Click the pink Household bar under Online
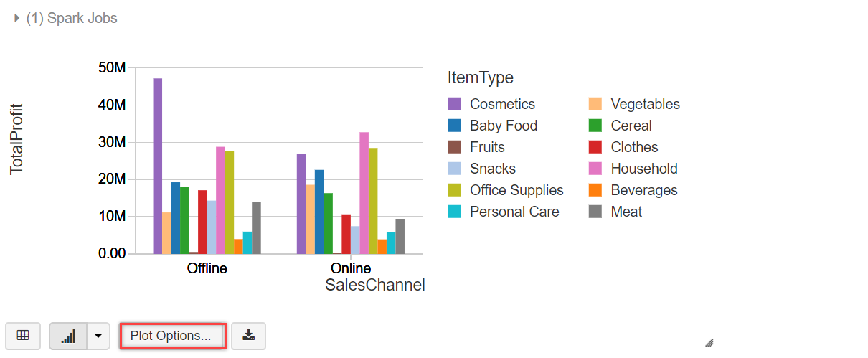Image resolution: width=868 pixels, height=358 pixels. tap(364, 192)
